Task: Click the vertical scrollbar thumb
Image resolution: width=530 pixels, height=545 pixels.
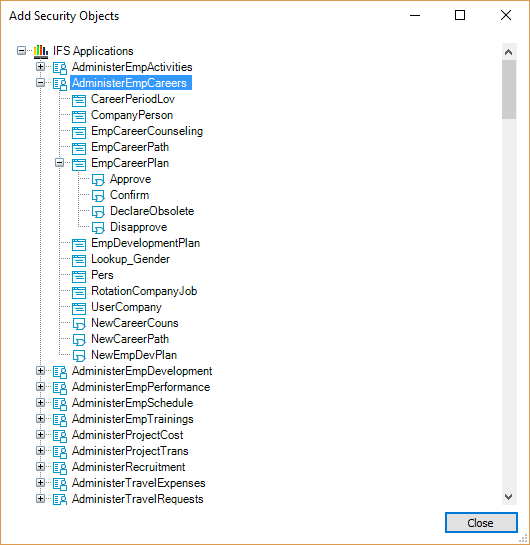Action: (509, 90)
